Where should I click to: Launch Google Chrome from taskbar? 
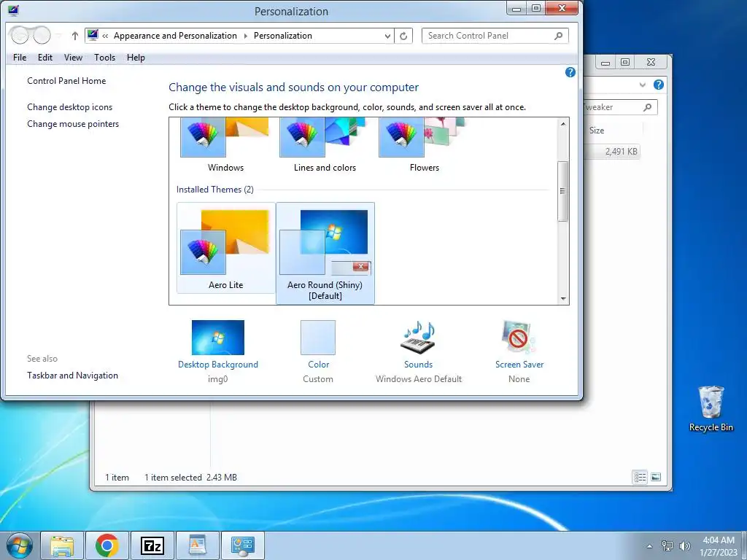[x=107, y=545]
